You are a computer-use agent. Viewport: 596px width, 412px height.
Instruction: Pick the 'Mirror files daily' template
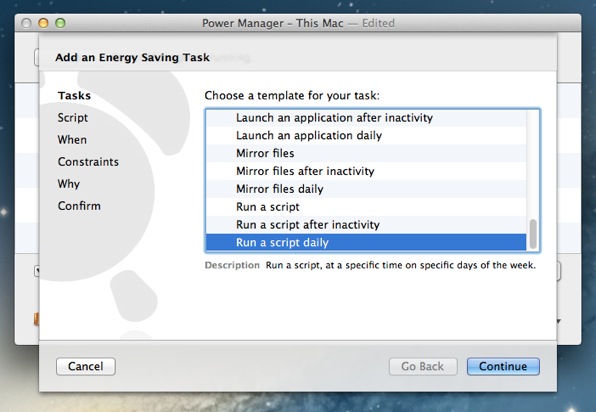[x=366, y=189]
